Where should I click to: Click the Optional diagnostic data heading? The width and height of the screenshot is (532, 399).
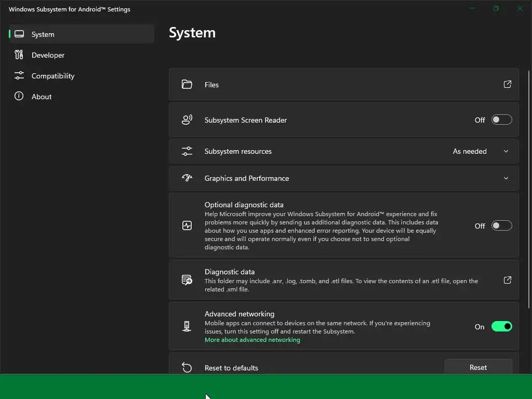[244, 205]
